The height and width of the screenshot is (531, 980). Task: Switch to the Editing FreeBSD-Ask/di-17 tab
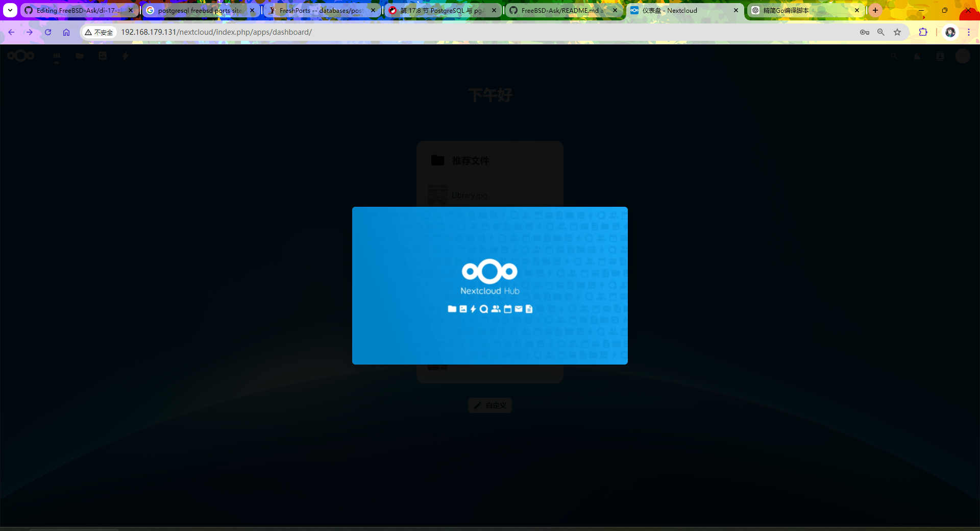(x=79, y=10)
